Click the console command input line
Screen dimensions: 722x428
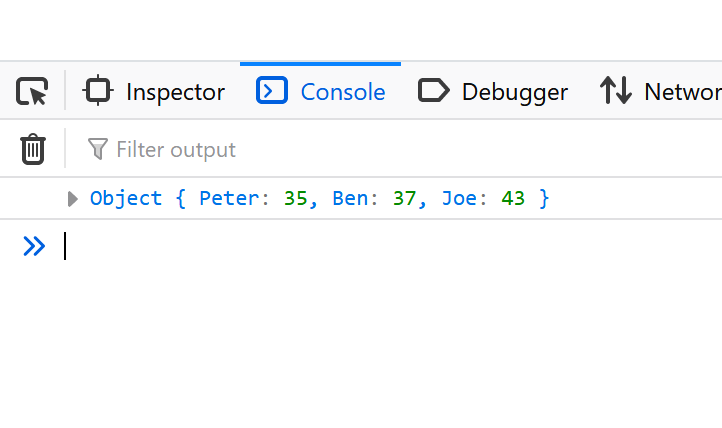pos(380,246)
